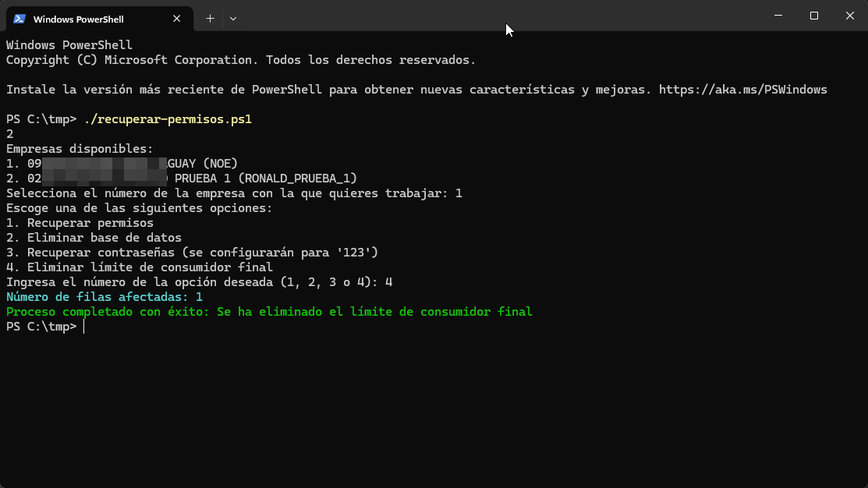Click the '1. Recuperar permisos' option line
868x488 pixels.
click(80, 223)
